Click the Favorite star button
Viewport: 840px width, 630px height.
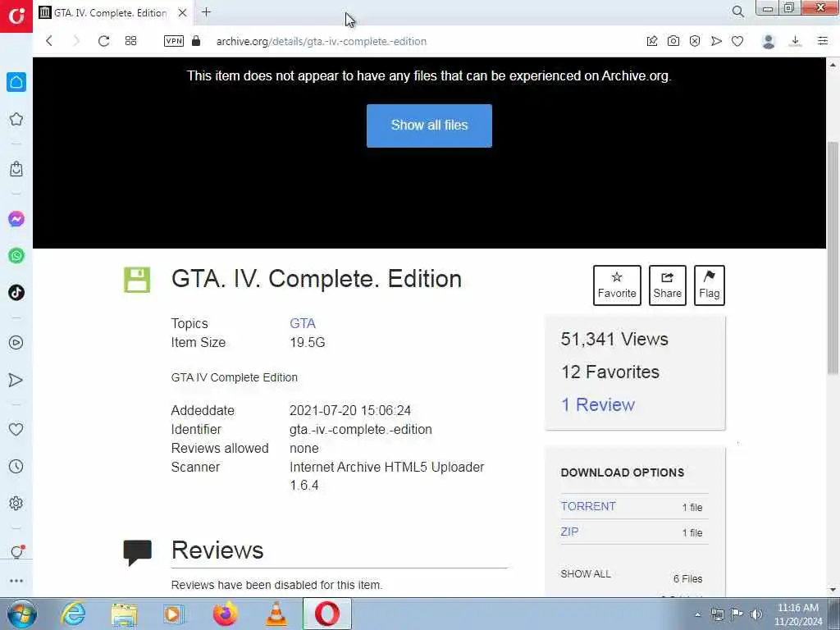click(617, 285)
